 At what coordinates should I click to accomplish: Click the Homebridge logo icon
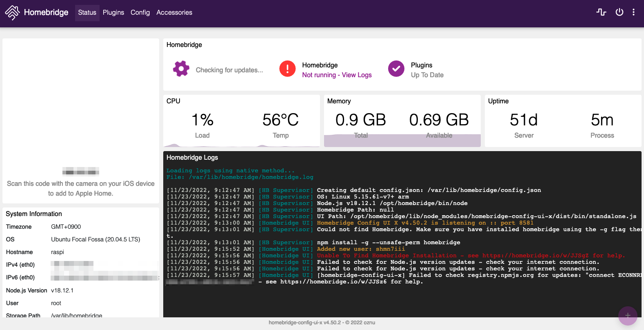pos(12,13)
